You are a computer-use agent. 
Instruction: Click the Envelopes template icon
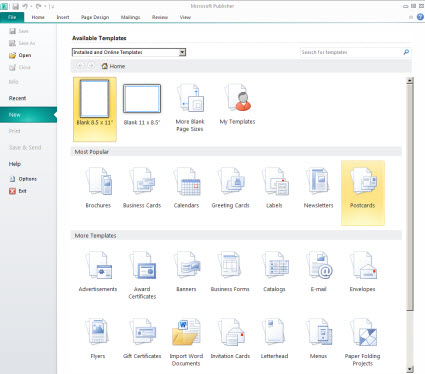click(x=363, y=266)
